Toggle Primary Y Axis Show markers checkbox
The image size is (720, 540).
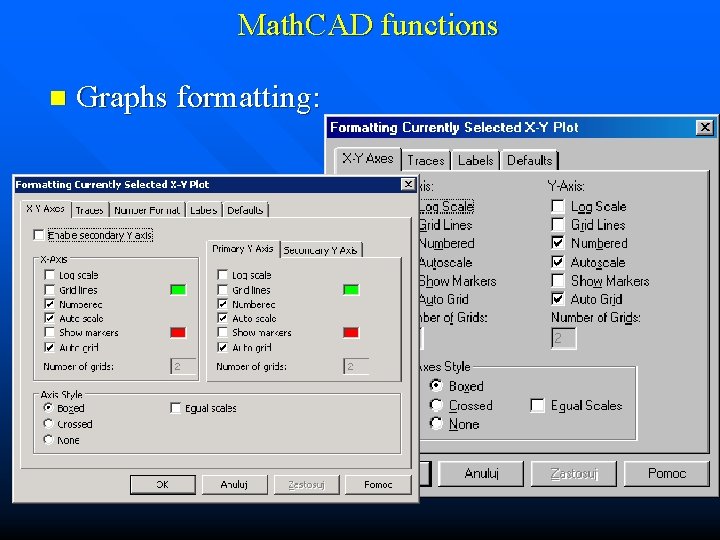point(223,332)
